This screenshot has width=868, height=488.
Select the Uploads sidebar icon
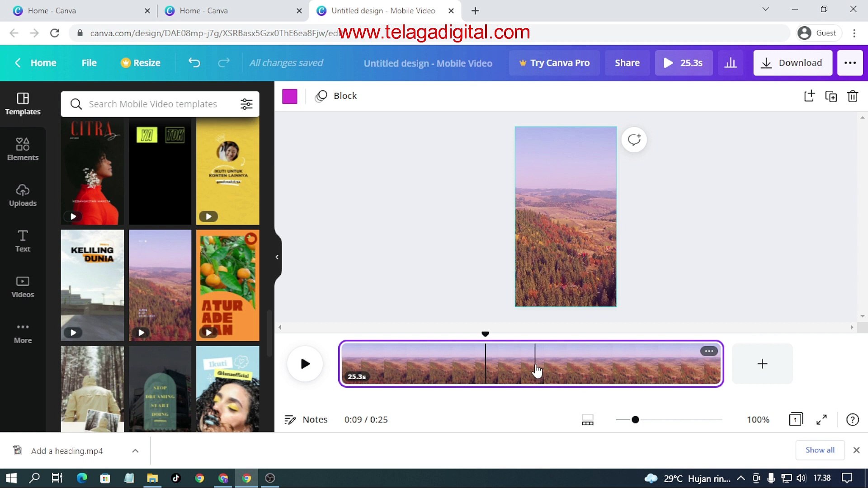click(x=23, y=195)
